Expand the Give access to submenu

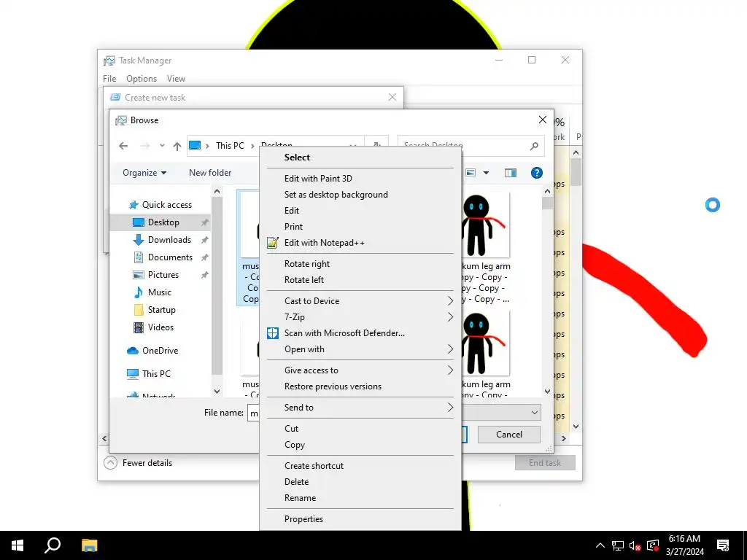click(x=360, y=370)
